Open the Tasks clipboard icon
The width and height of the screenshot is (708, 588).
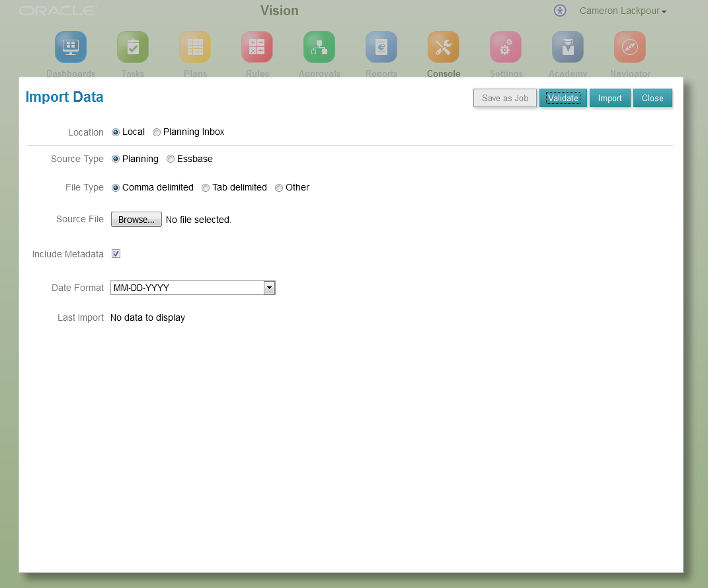133,47
